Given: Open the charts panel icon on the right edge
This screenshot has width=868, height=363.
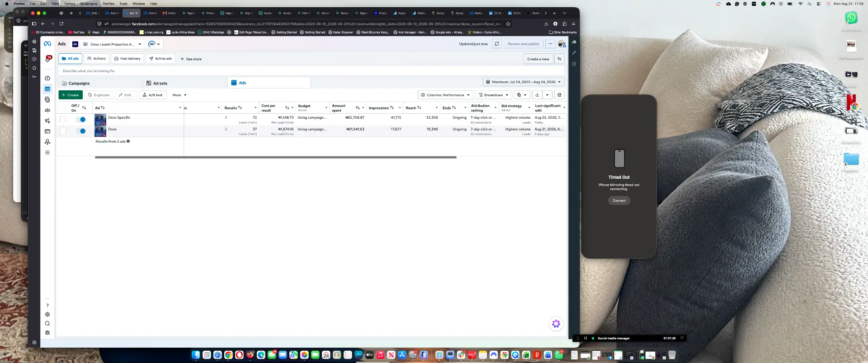Looking at the screenshot, I should pos(574,42).
